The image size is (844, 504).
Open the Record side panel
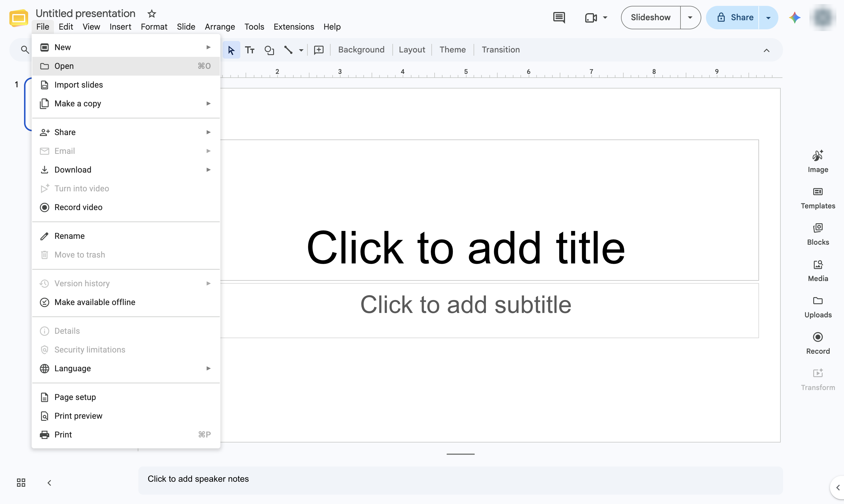818,343
